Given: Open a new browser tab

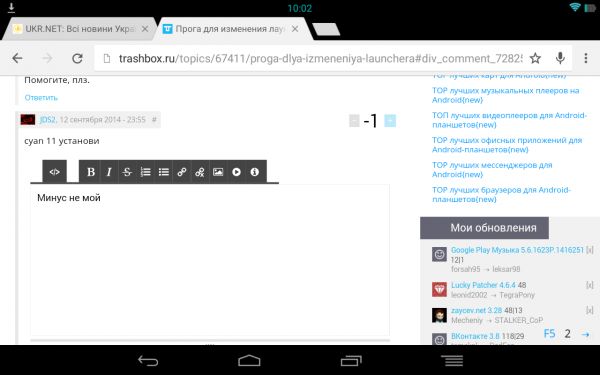Looking at the screenshot, I should coord(326,29).
